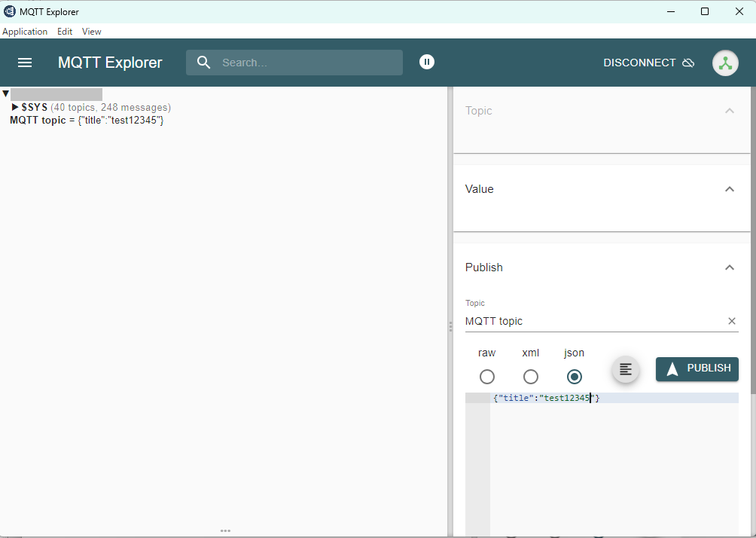Image resolution: width=756 pixels, height=538 pixels.
Task: Click the vertical panel resize handle
Action: click(x=450, y=326)
